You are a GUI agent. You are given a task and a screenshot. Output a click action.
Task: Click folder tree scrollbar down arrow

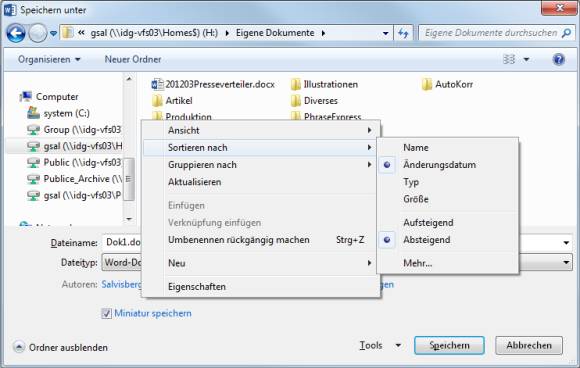129,219
